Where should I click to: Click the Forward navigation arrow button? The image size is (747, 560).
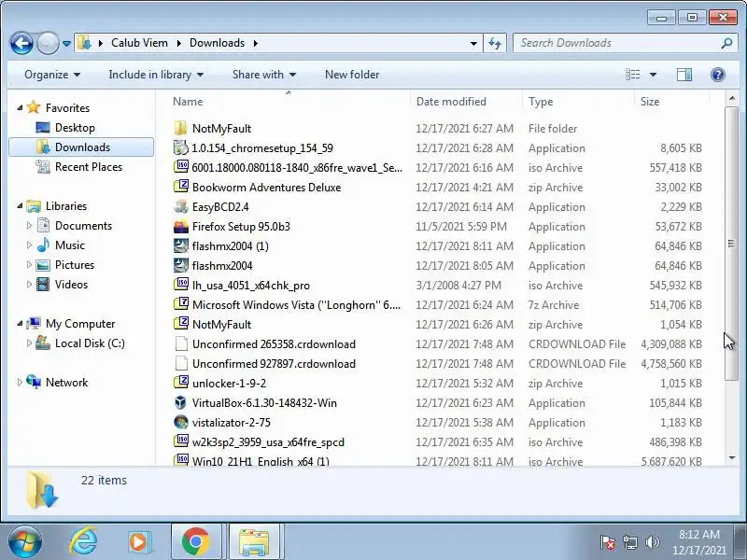[48, 43]
